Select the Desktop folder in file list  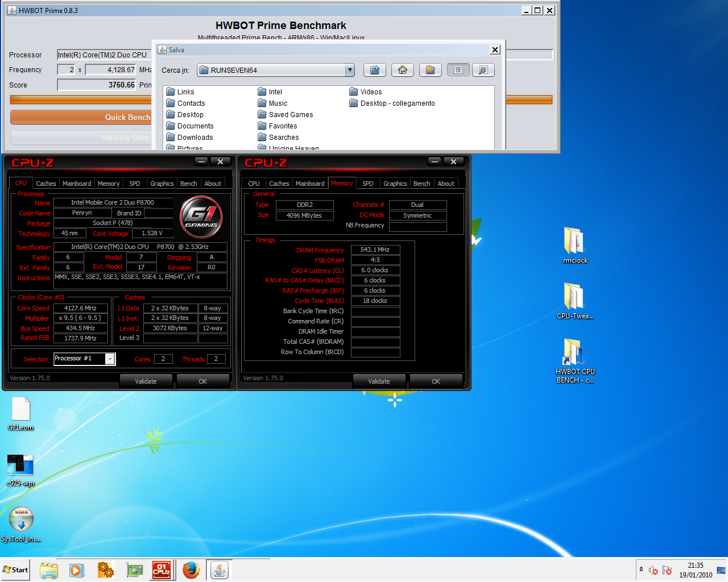pyautogui.click(x=185, y=114)
